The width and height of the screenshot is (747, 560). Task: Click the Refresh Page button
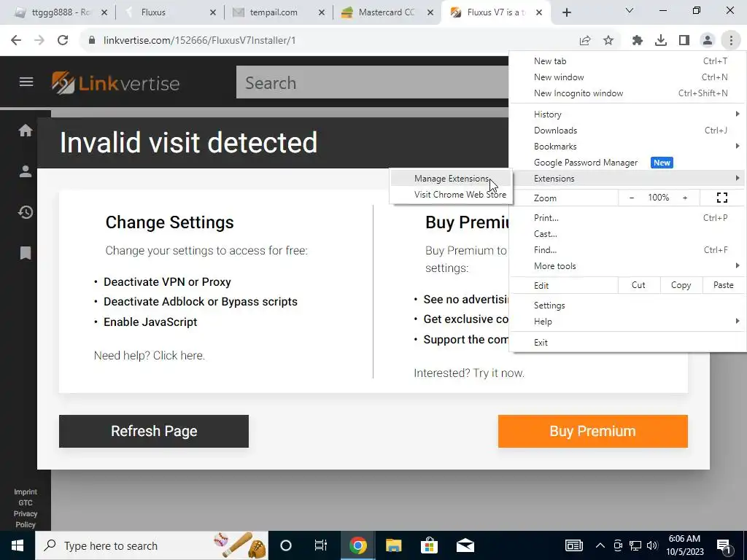click(x=154, y=431)
